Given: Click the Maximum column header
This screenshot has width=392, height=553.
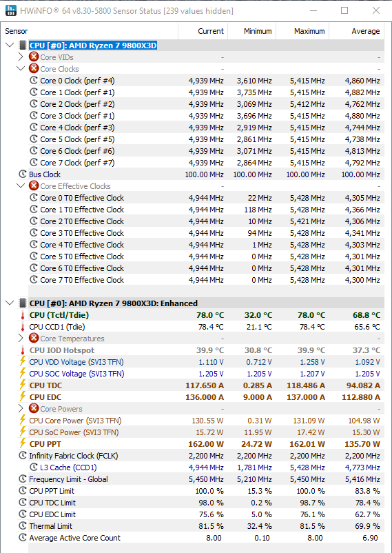Looking at the screenshot, I should point(302,31).
